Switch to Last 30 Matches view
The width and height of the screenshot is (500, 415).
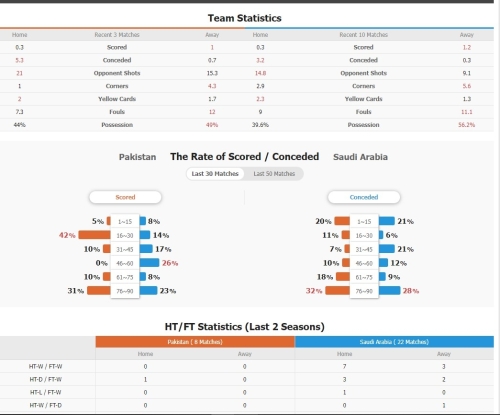(x=215, y=174)
